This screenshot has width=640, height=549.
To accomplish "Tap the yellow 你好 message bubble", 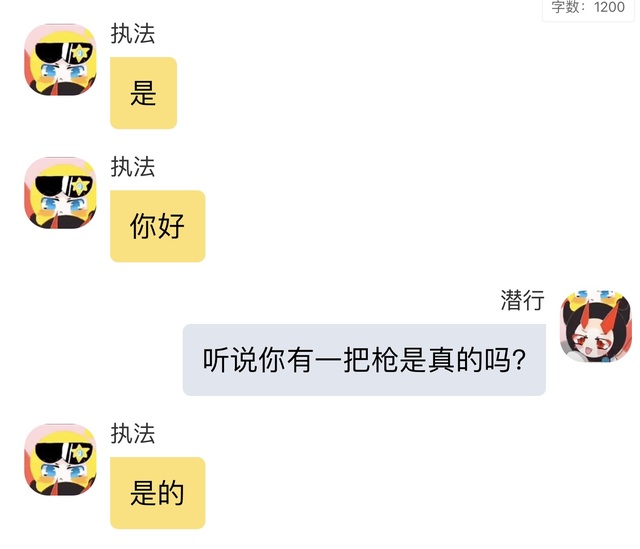I will pyautogui.click(x=158, y=226).
